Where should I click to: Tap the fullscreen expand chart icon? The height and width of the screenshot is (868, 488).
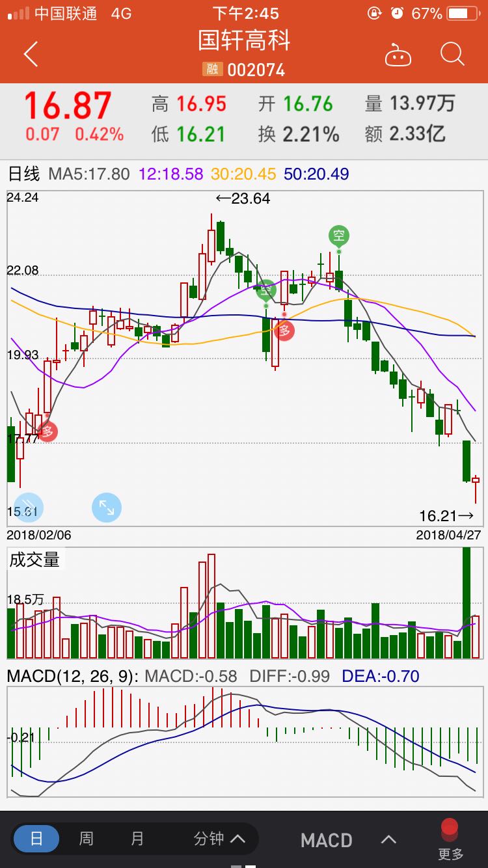click(107, 508)
